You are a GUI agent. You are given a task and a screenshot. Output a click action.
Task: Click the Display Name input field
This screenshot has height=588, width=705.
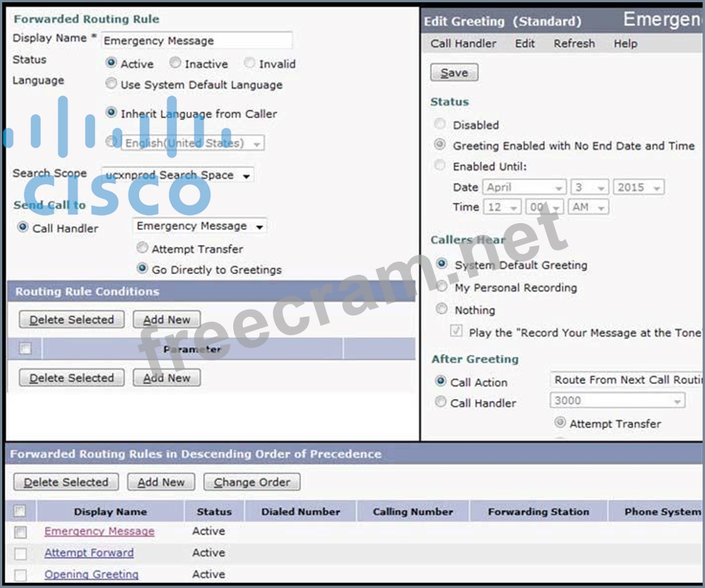[196, 41]
